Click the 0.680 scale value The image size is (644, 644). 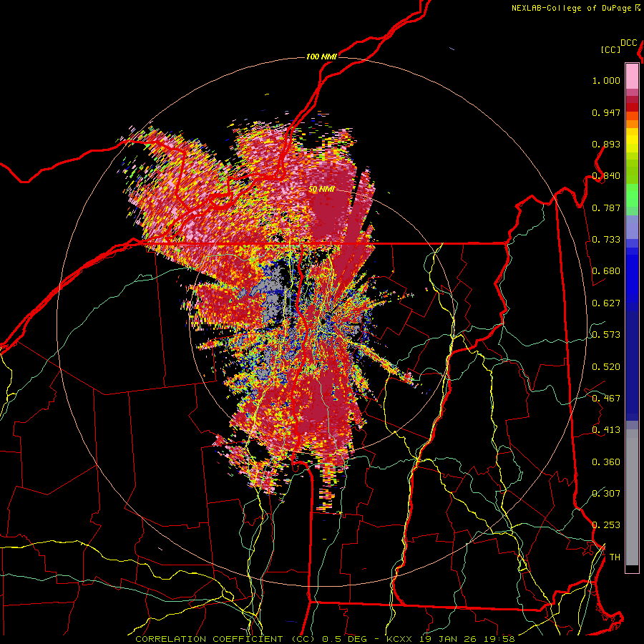pos(606,271)
